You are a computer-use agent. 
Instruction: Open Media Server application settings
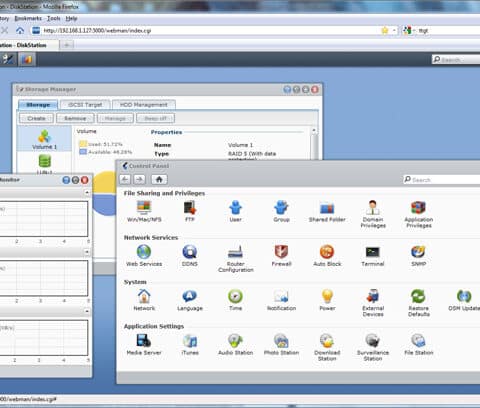(144, 344)
